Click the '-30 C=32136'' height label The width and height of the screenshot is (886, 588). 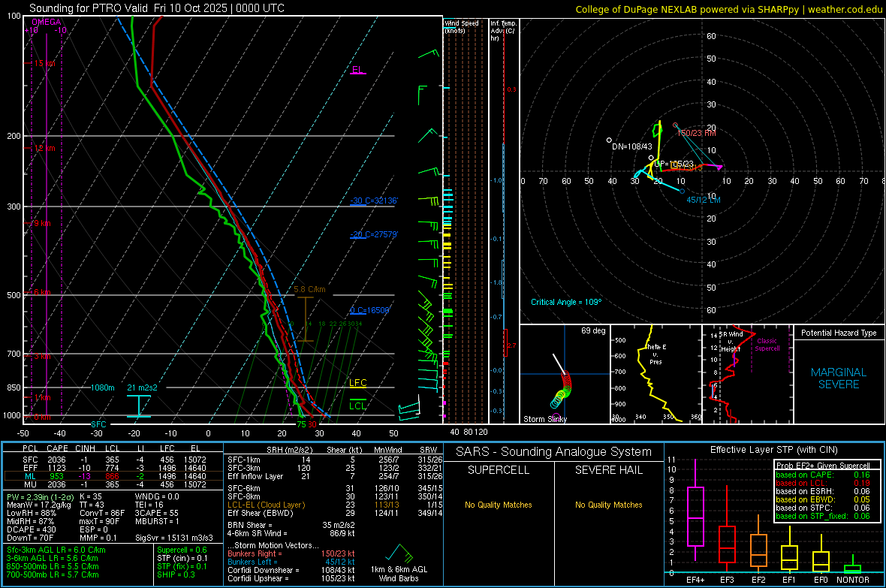pyautogui.click(x=374, y=201)
